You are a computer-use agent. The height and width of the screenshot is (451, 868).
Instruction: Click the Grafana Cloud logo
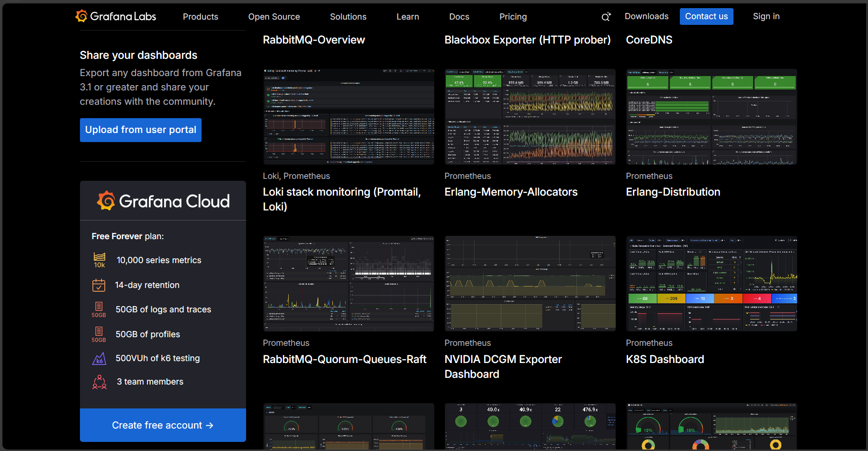pos(163,201)
